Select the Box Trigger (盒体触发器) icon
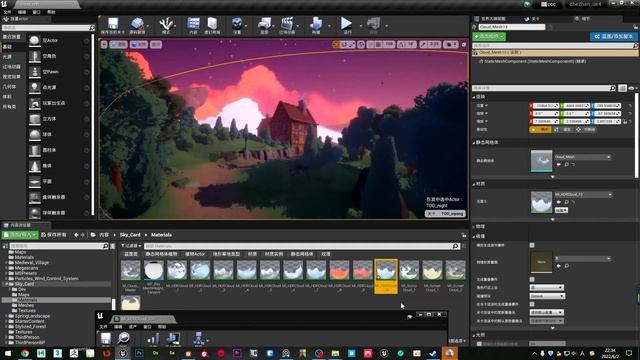 [x=35, y=197]
